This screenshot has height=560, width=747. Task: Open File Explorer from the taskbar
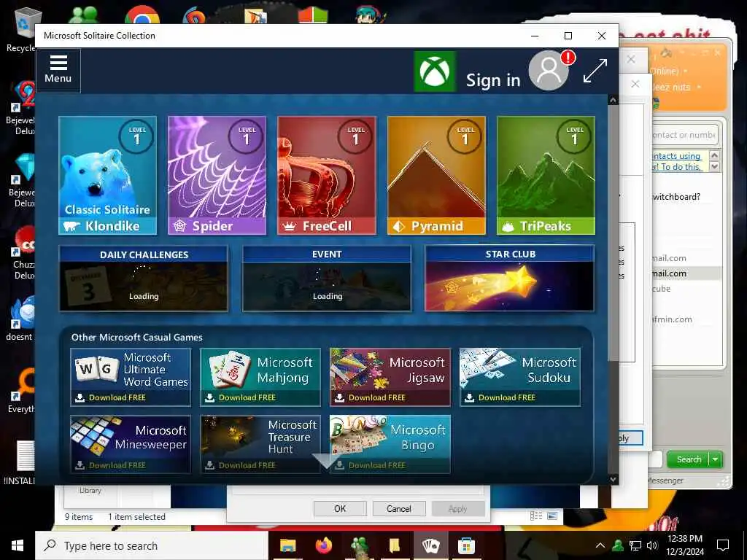[x=287, y=545]
